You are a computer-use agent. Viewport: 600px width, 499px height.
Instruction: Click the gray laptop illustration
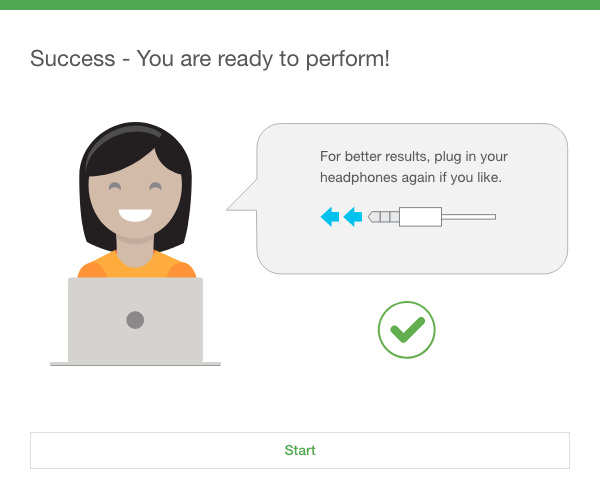tap(135, 321)
